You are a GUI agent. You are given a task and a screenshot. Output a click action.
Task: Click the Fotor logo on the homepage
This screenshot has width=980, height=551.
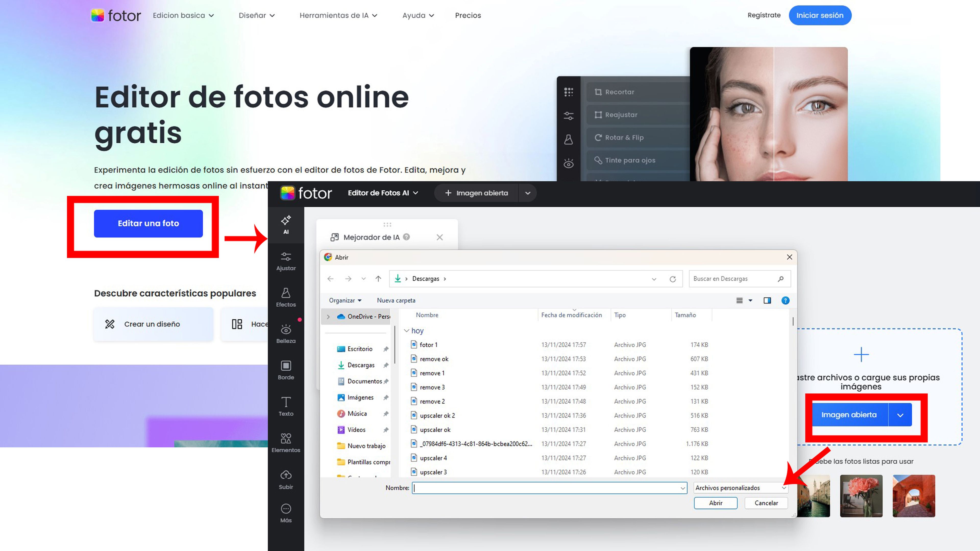[116, 15]
